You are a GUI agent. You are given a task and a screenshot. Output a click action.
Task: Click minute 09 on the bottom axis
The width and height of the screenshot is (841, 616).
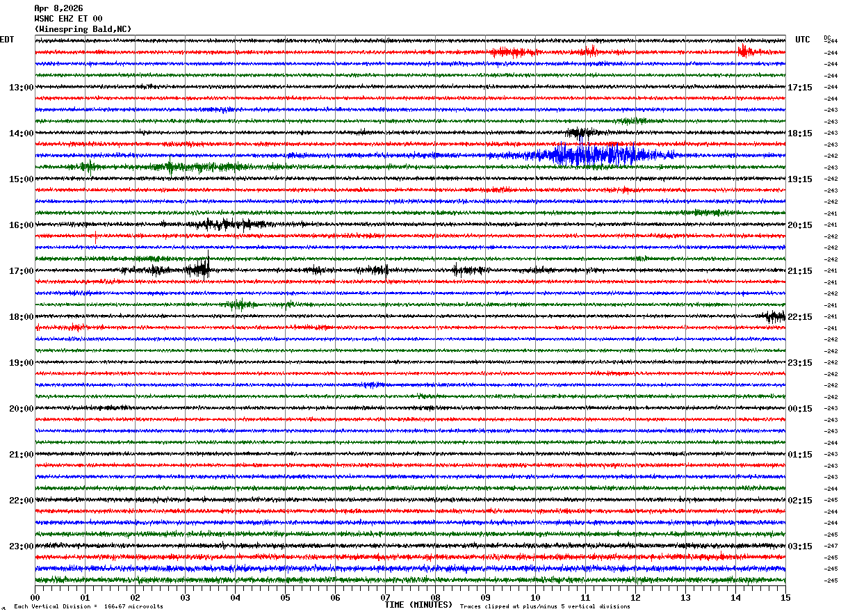(x=485, y=597)
